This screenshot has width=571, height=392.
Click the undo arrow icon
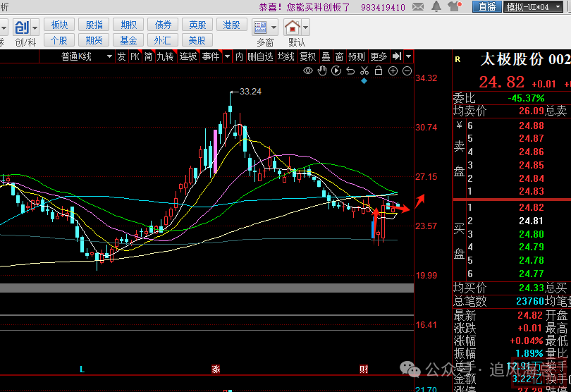(x=350, y=71)
